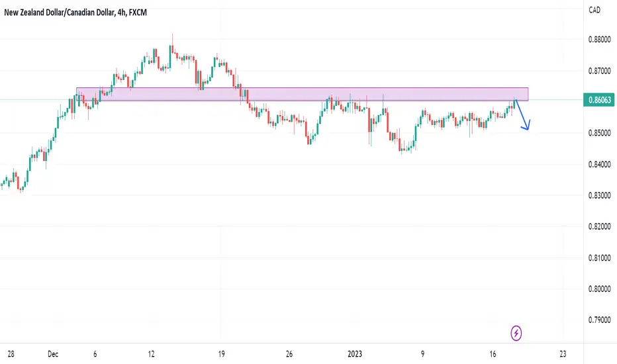Click the 26 date marker on the time axis

click(x=289, y=354)
